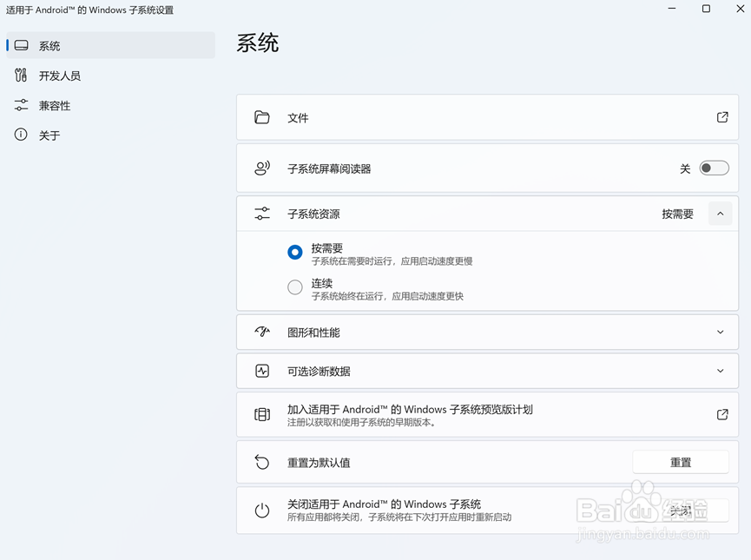Click 子系统始终在运行 description text
Screen dimensions: 751x560
click(387, 296)
